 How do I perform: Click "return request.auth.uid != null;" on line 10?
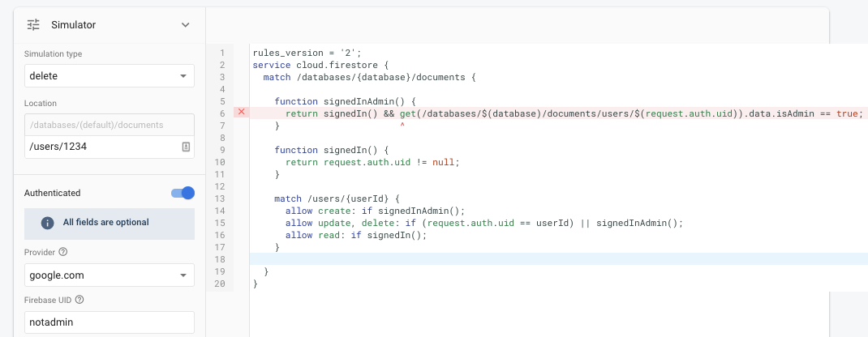[372, 162]
